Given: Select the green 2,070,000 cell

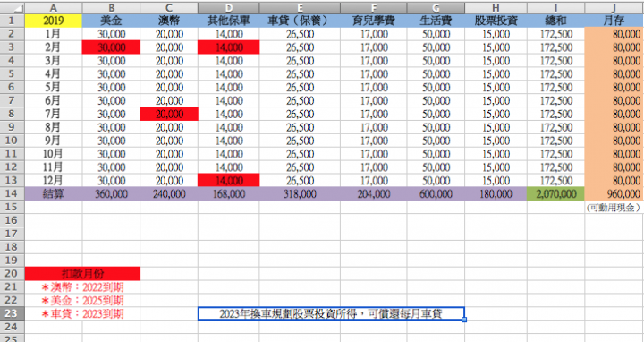Looking at the screenshot, I should point(555,194).
